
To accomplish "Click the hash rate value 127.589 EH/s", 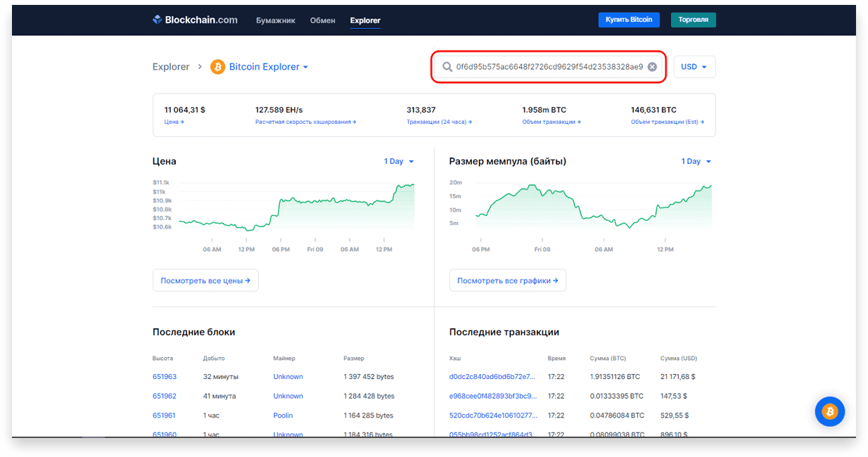I will (279, 110).
